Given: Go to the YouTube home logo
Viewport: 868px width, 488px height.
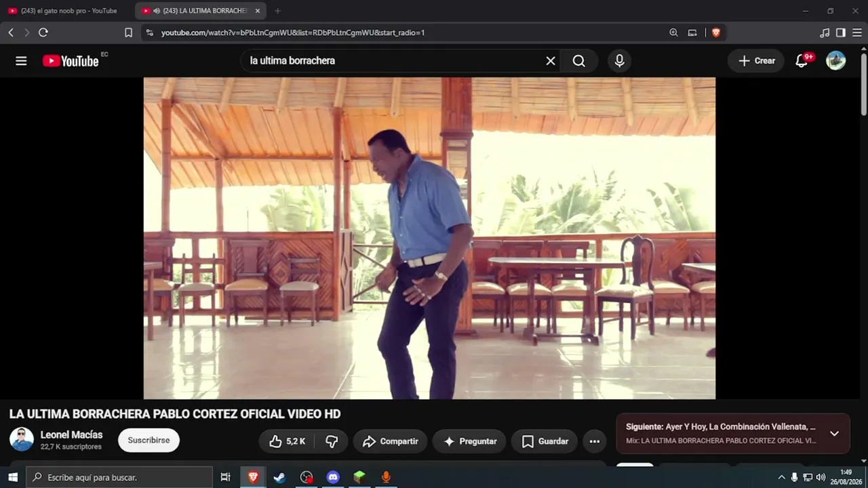Looking at the screenshot, I should [71, 61].
